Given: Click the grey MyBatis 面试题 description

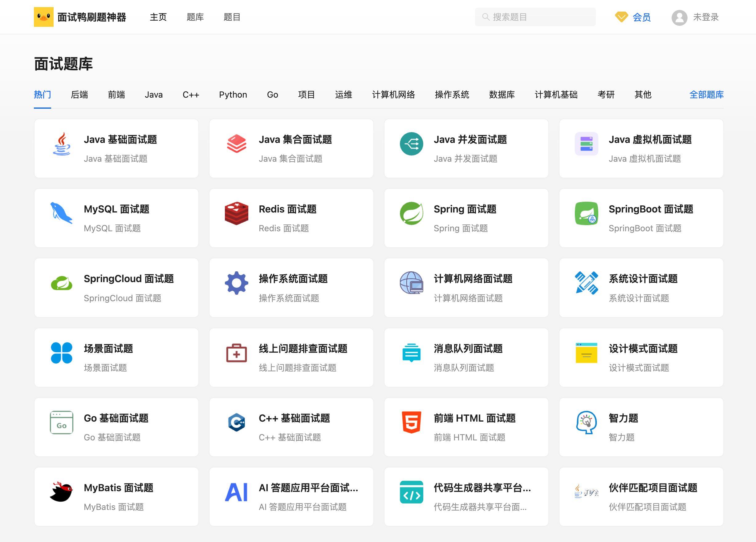Looking at the screenshot, I should tap(114, 507).
